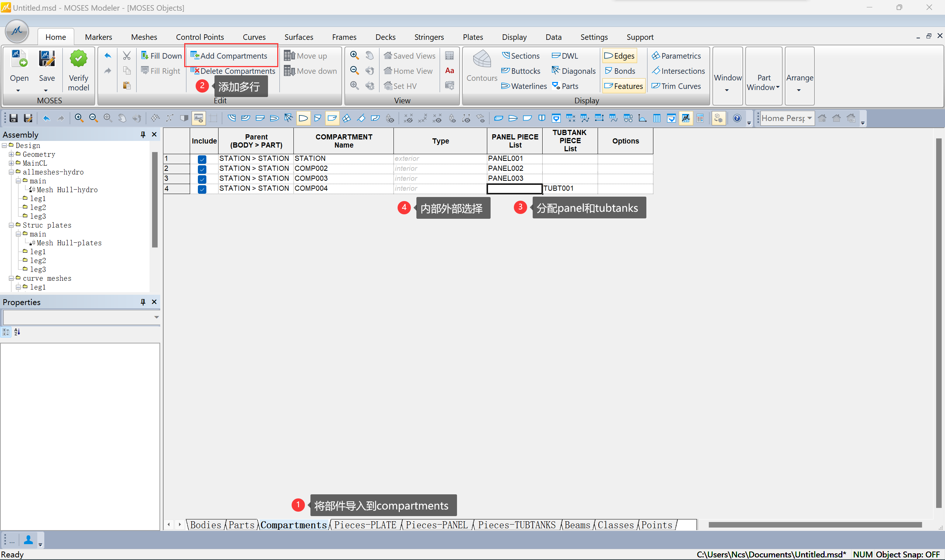Collapse the Struc plates tree node
Image resolution: width=945 pixels, height=560 pixels.
coord(11,225)
